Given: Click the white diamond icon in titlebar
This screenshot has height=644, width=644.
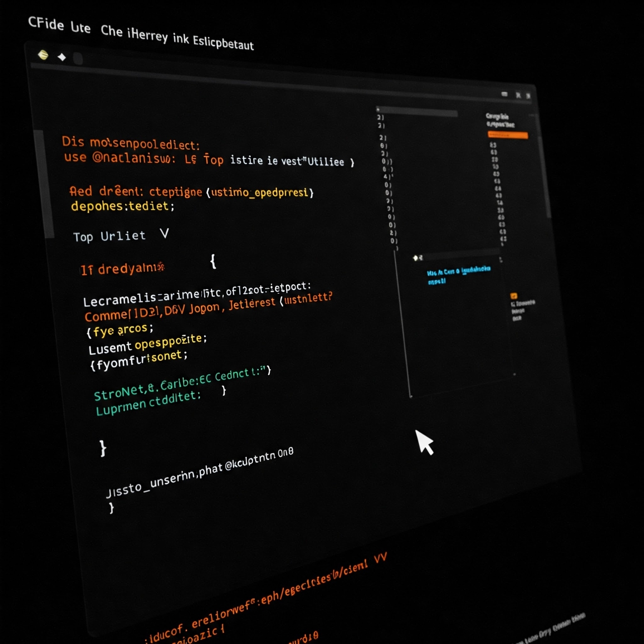Looking at the screenshot, I should point(62,57).
